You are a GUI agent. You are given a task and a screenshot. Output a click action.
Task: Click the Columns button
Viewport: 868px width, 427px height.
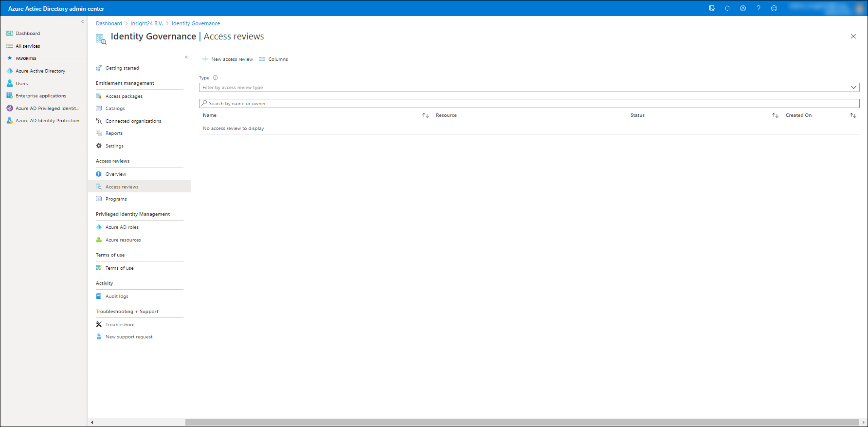273,59
